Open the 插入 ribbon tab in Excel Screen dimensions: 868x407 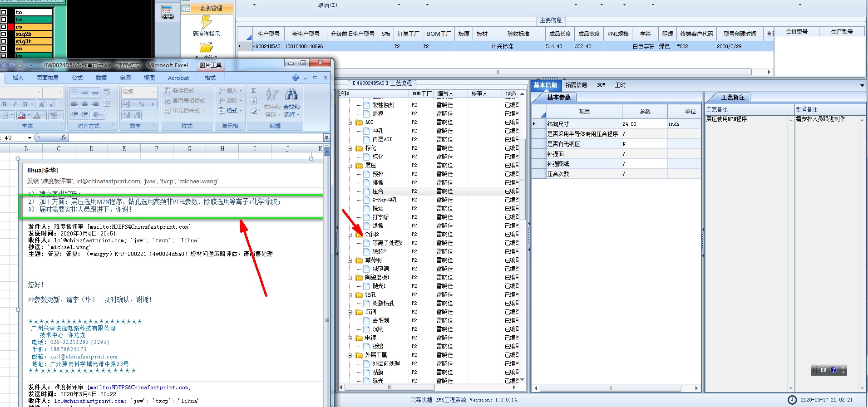point(18,78)
